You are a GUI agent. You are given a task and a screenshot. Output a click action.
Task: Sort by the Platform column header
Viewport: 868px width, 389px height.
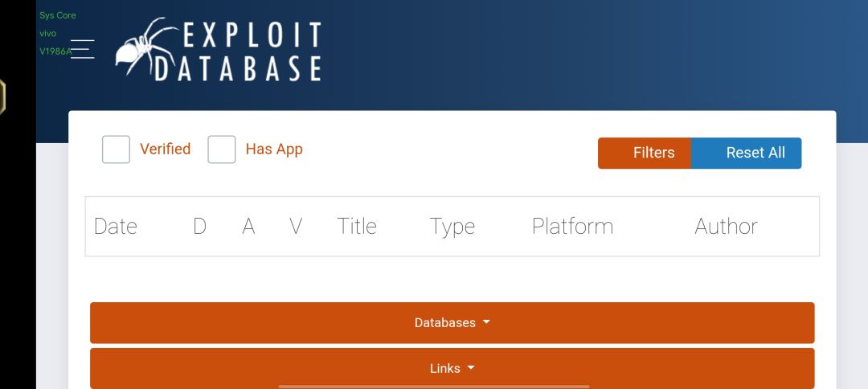coord(572,227)
